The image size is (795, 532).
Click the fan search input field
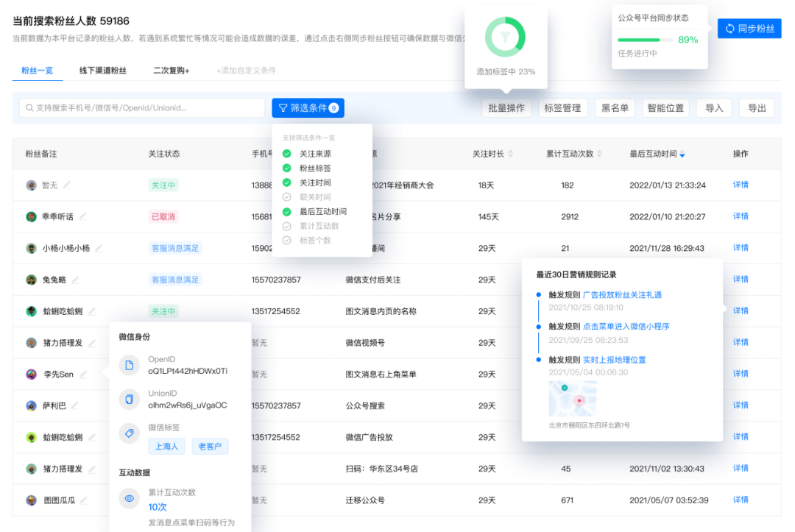pos(142,108)
